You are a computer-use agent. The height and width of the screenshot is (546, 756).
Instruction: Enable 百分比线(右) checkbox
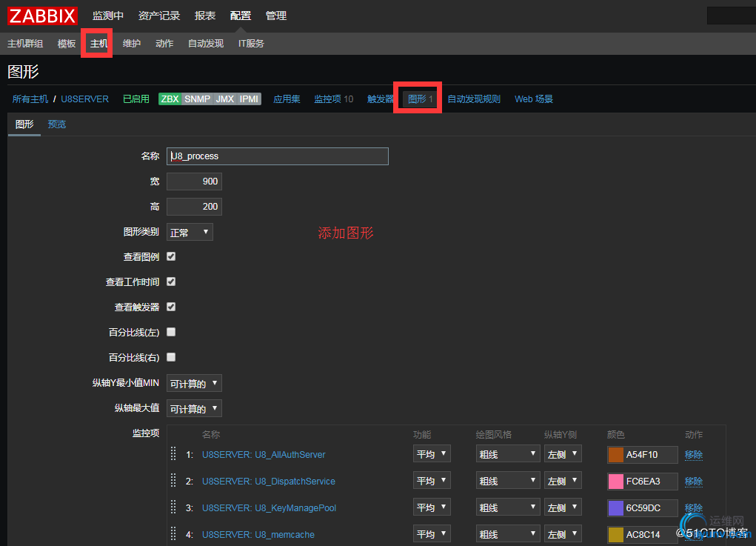171,357
